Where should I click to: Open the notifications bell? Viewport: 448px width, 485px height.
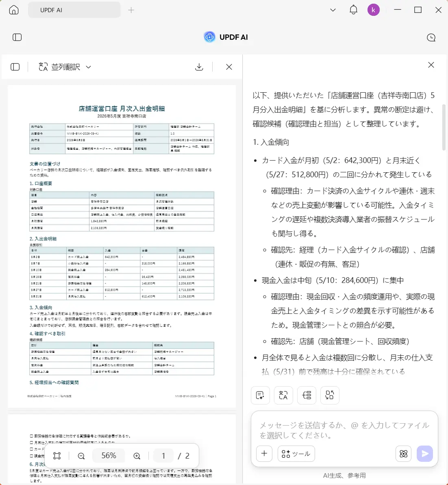click(x=353, y=10)
